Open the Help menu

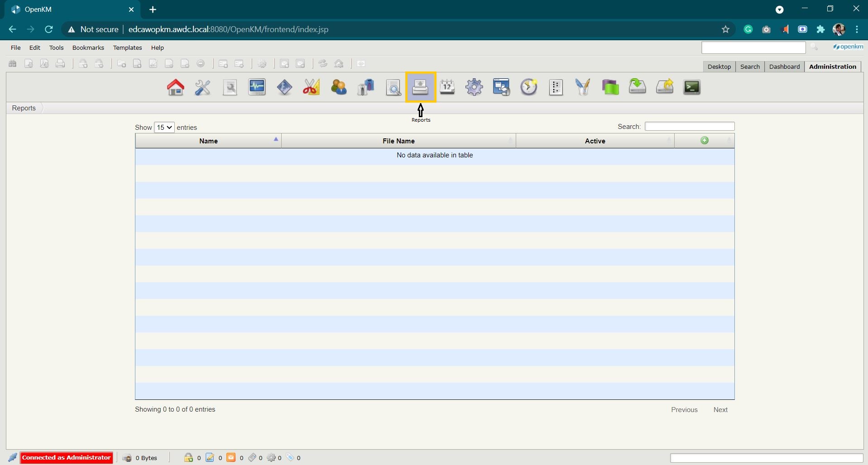(158, 47)
